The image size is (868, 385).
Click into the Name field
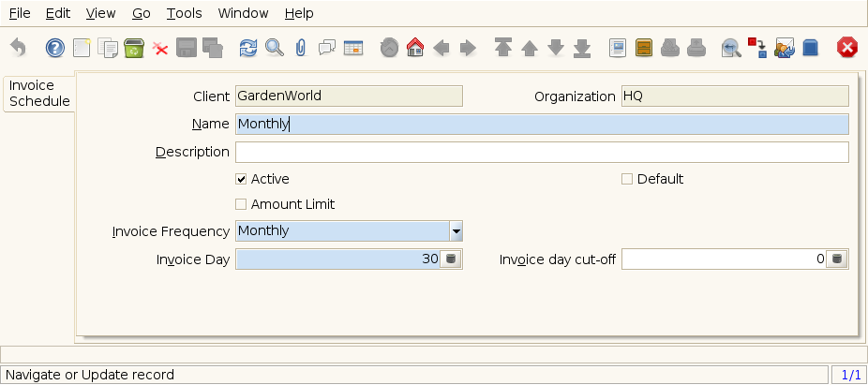(x=541, y=124)
